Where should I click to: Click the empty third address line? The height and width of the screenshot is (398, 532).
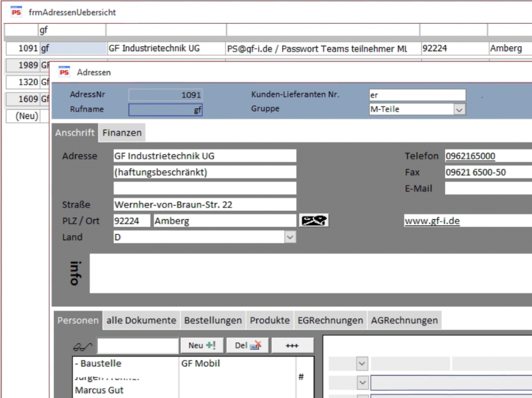(205, 188)
